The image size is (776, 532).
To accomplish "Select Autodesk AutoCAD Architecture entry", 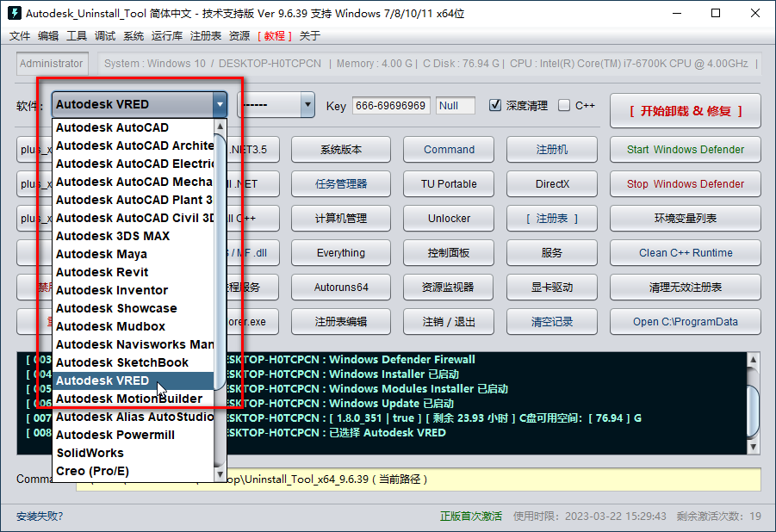I will (x=133, y=145).
